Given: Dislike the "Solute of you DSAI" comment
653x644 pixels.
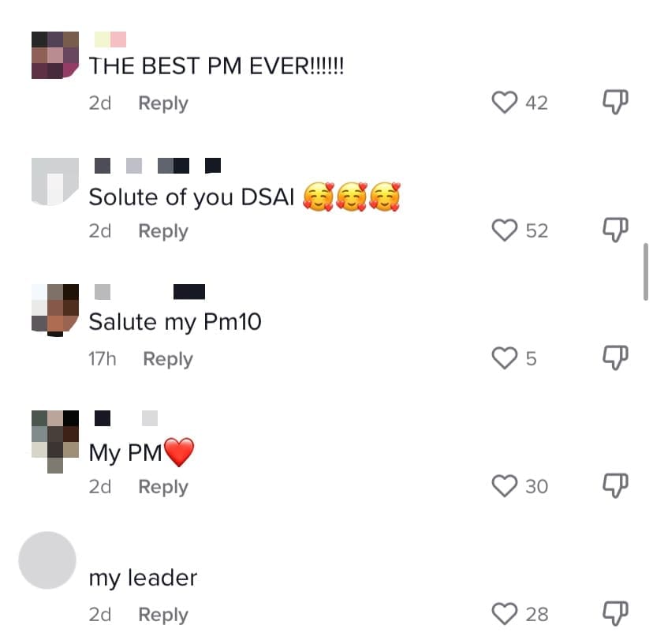Looking at the screenshot, I should pos(615,230).
